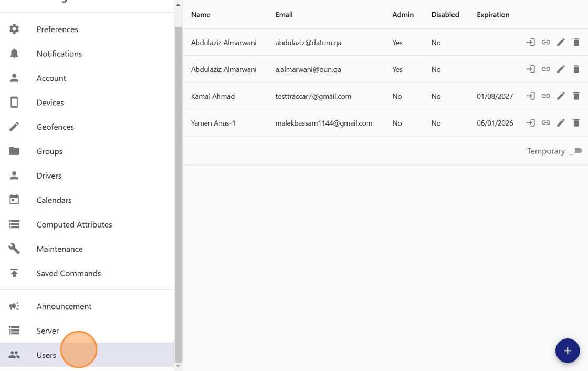Edit user abdulaziz@datum.qa with pencil icon
Screen dimensions: 588x371
tap(561, 43)
